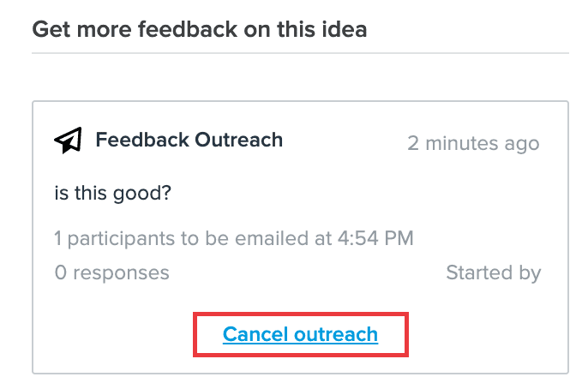Click the word "Cancel" in the underlined link
This screenshot has height=389, width=588.
[x=255, y=334]
